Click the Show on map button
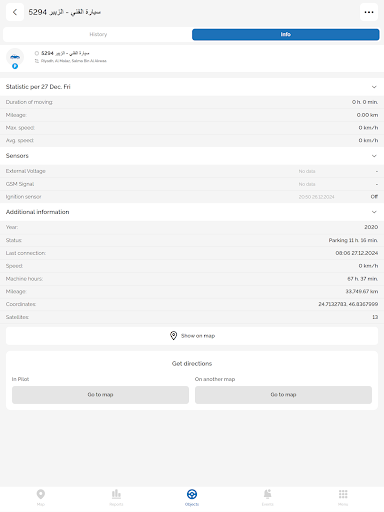The width and height of the screenshot is (384, 512). point(192,336)
